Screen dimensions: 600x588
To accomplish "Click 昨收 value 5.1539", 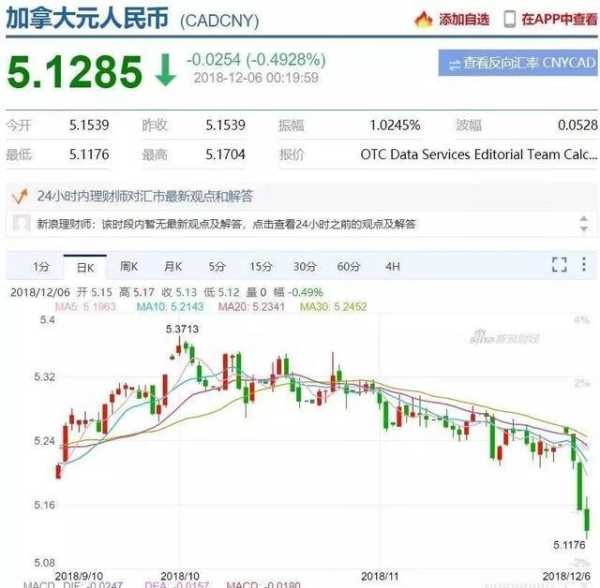I will tap(225, 125).
